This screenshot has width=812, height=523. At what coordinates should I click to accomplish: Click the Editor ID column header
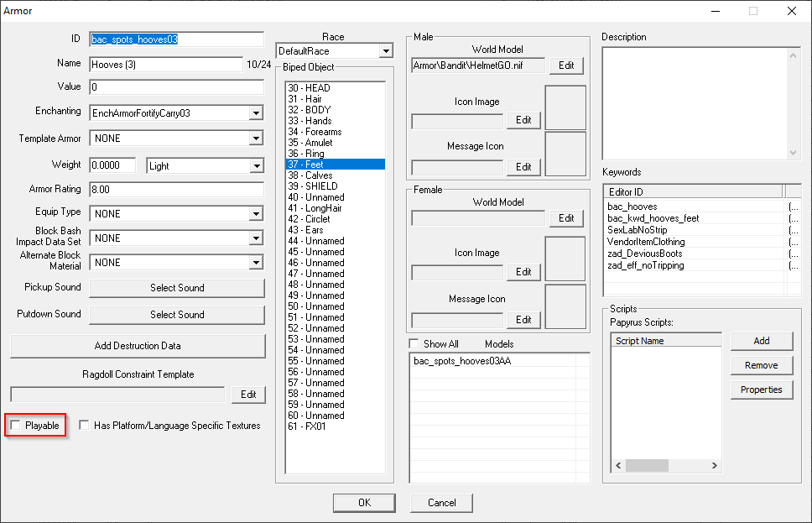694,191
